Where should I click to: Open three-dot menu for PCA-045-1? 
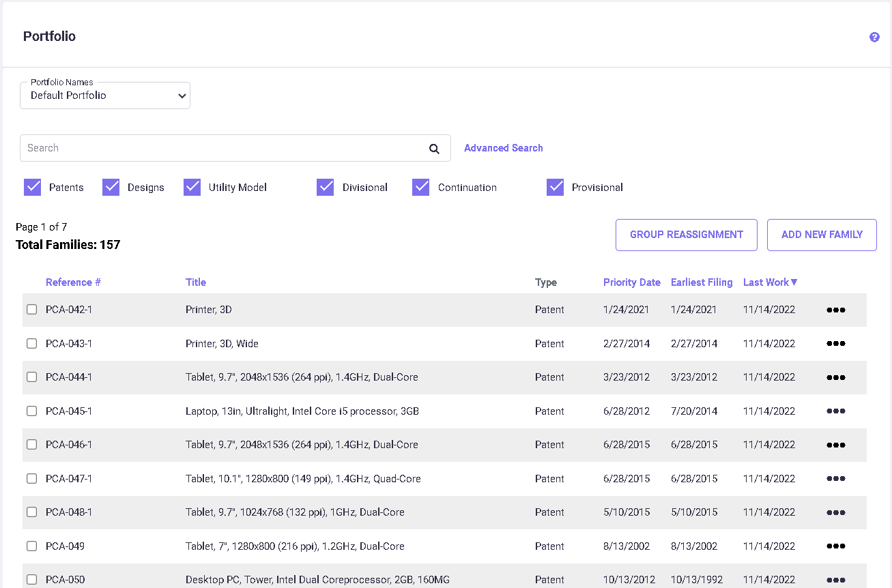(x=835, y=411)
